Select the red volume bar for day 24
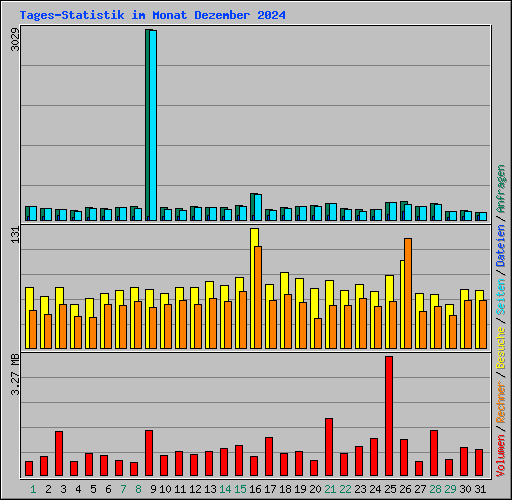Image resolution: width=512 pixels, height=500 pixels. pos(374,457)
